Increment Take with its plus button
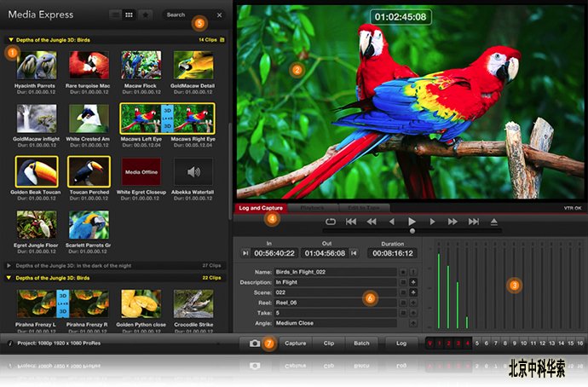This screenshot has height=387, width=588. 412,313
